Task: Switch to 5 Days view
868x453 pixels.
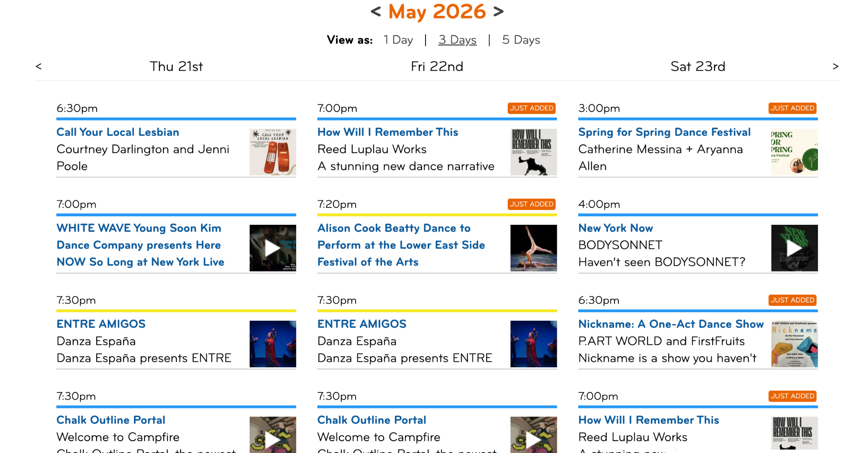Action: 521,40
